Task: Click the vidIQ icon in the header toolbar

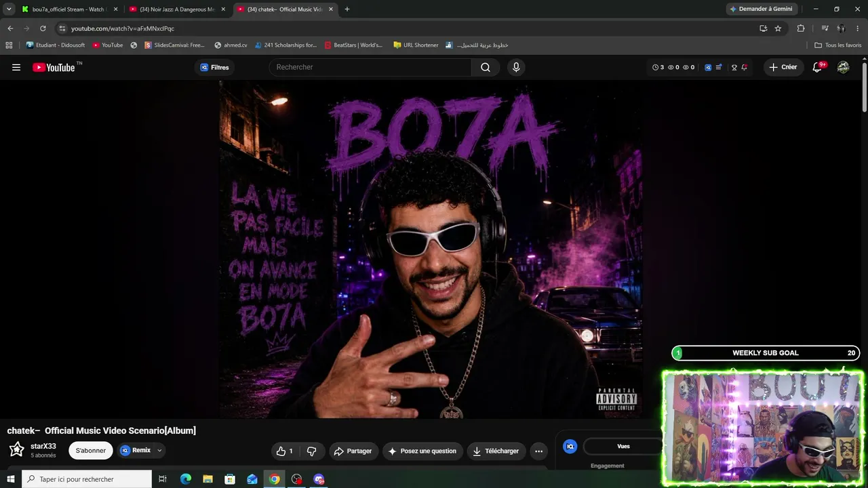Action: point(708,67)
